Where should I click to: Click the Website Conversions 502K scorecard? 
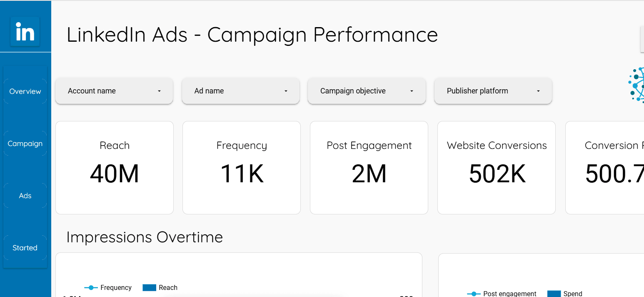497,168
